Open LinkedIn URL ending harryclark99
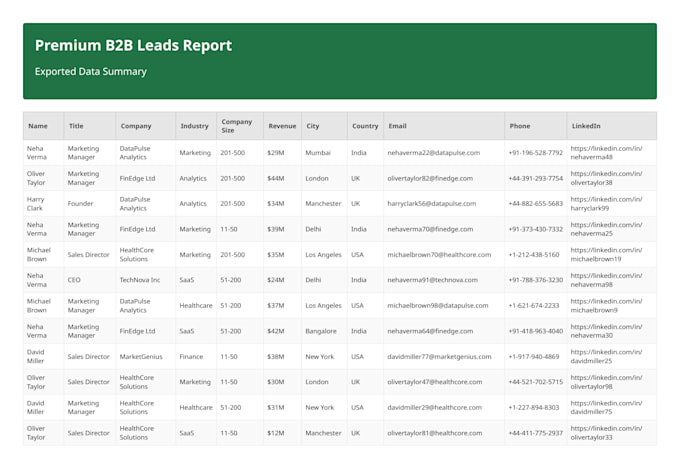Viewport: 680px width, 459px height. pyautogui.click(x=606, y=203)
